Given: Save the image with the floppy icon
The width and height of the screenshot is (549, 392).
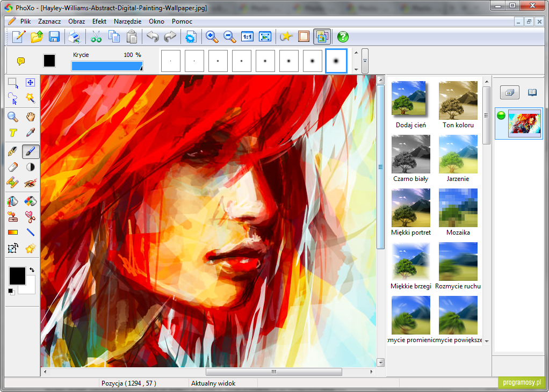Looking at the screenshot, I should click(54, 37).
